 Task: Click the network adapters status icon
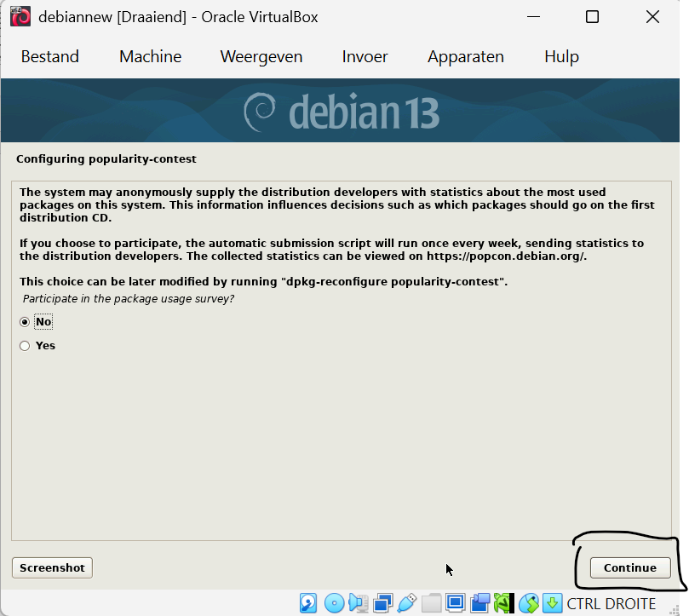coord(382,603)
